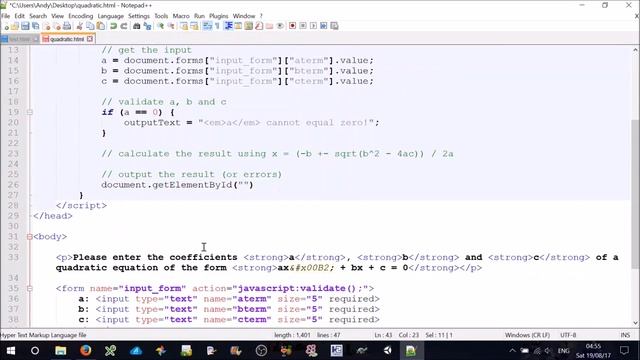Click Synchronize Vertical Scrolling icon

point(184,26)
